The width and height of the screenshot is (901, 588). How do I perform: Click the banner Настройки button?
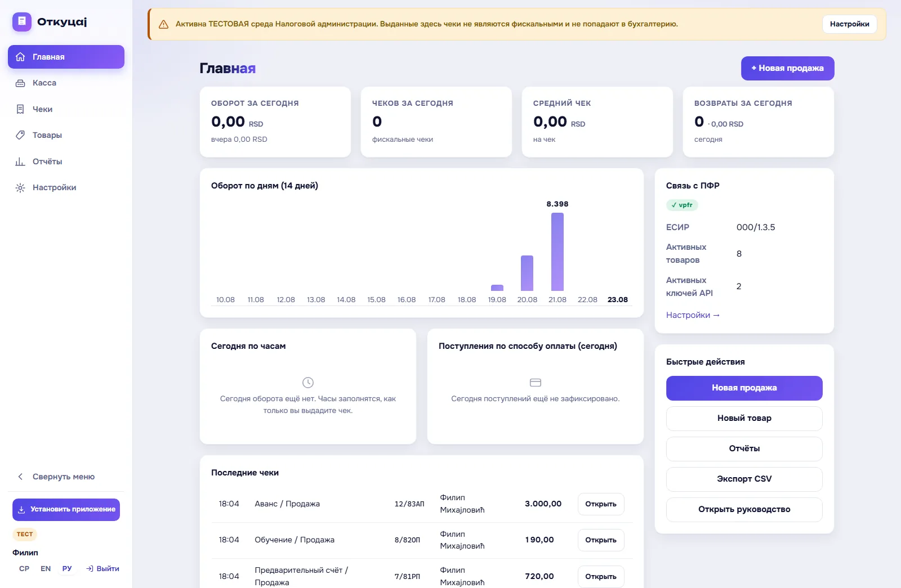click(850, 24)
